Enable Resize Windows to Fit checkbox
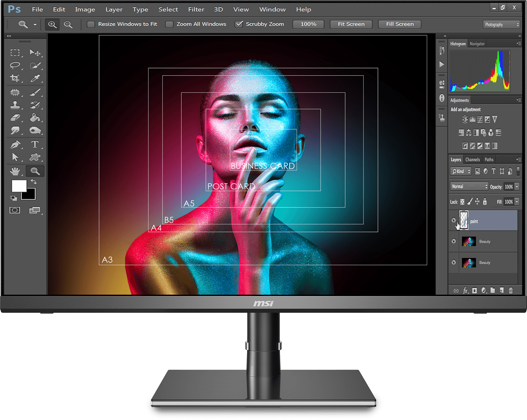The height and width of the screenshot is (420, 527). point(91,24)
